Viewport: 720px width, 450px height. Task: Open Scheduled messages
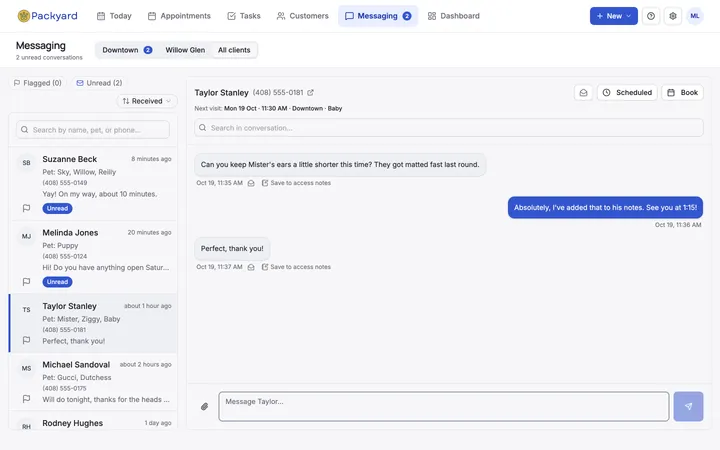point(627,93)
